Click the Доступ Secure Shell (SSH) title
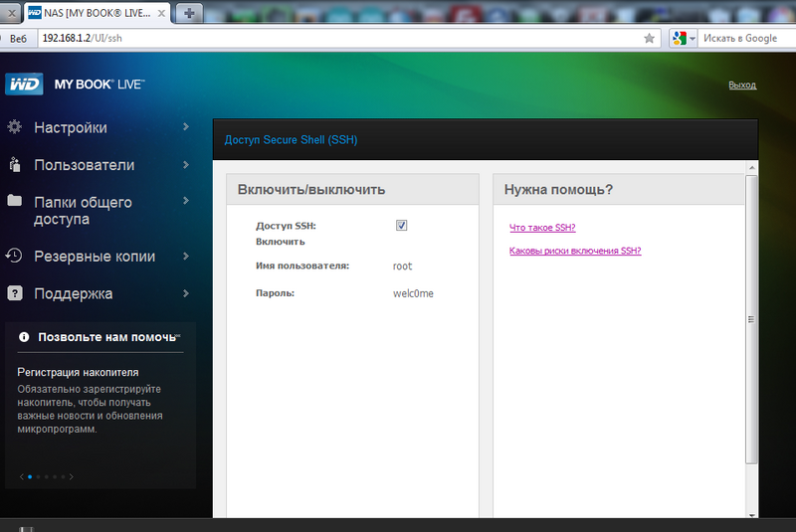 [291, 140]
